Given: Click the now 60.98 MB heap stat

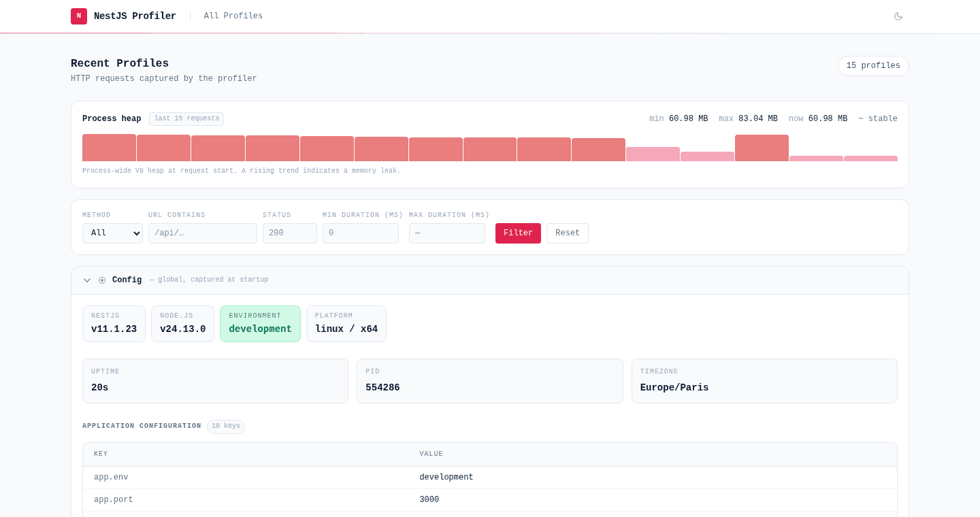Looking at the screenshot, I should [818, 119].
